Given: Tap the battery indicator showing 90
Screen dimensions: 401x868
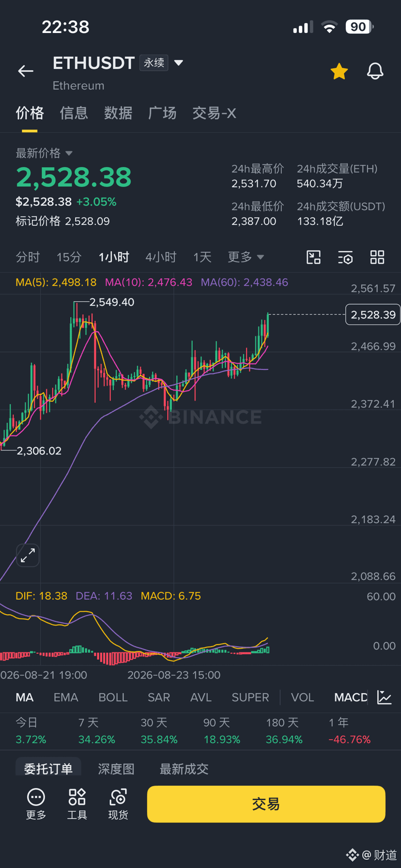Looking at the screenshot, I should point(359,27).
